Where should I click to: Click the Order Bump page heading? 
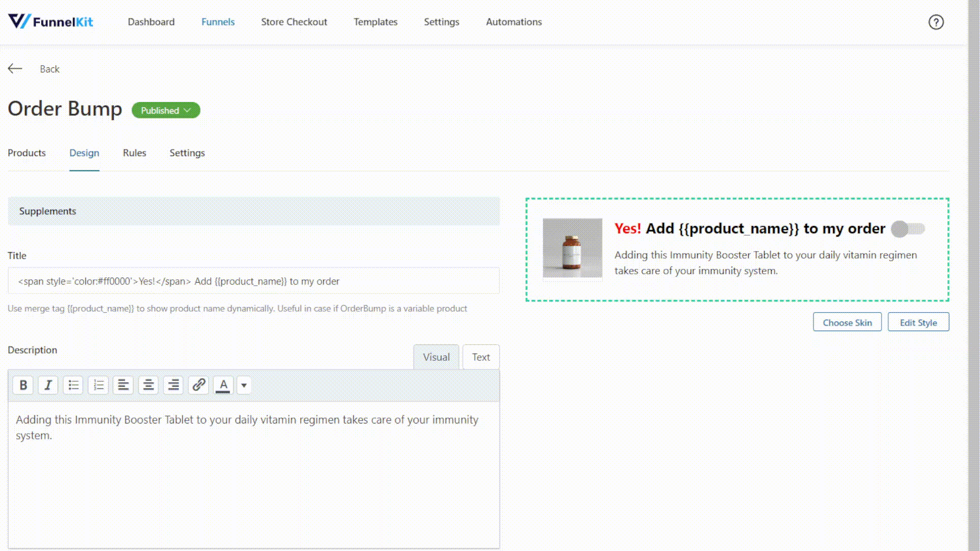pos(65,109)
